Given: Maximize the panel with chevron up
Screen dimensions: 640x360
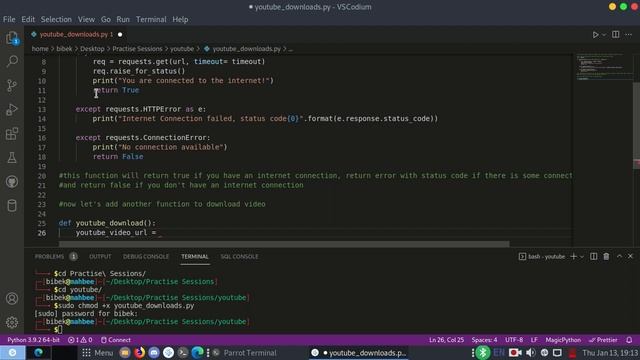Looking at the screenshot, I should click(x=619, y=256).
